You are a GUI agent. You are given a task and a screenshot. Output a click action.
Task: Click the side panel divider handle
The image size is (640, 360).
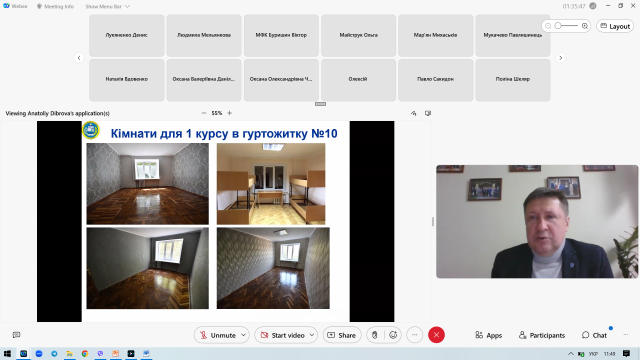[433, 222]
